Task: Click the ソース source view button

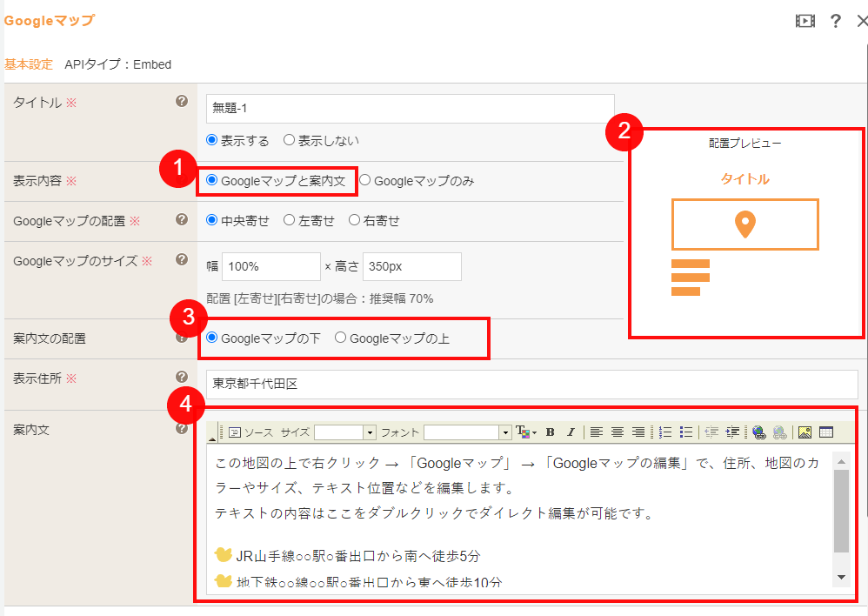Action: click(250, 432)
